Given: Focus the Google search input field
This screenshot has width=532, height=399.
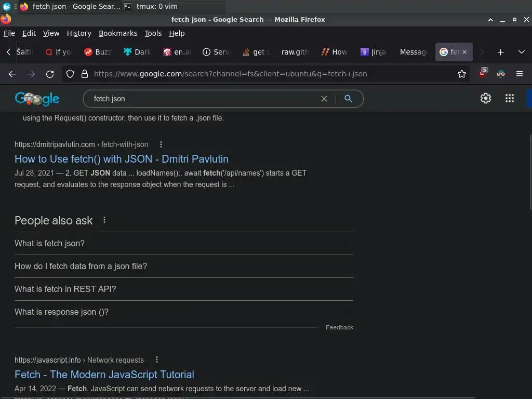Looking at the screenshot, I should (204, 99).
